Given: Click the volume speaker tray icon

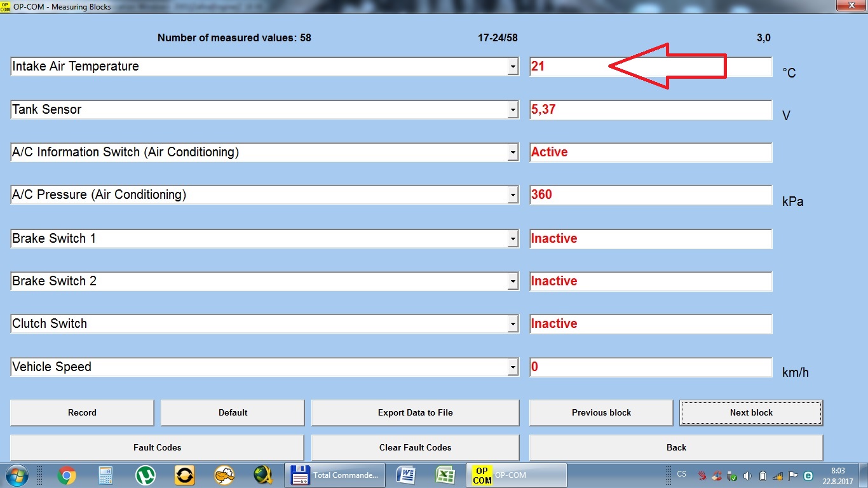Looking at the screenshot, I should (x=747, y=475).
